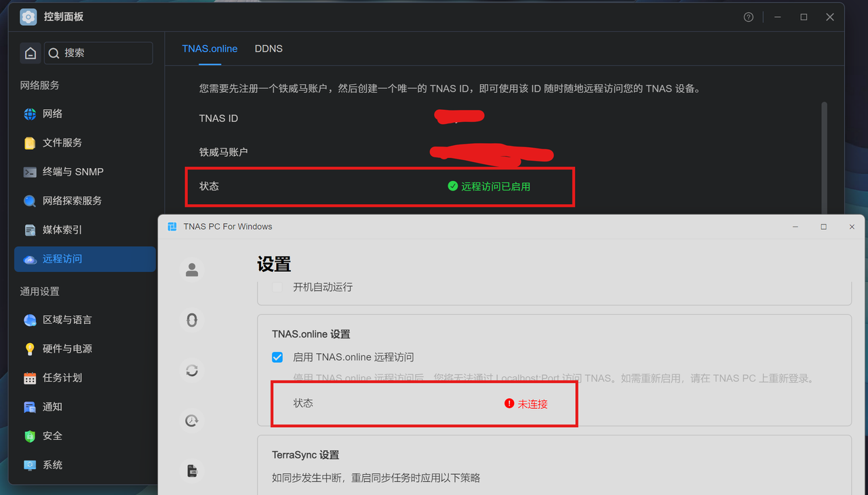This screenshot has height=495, width=868.
Task: Open 网络 globe icon in sidebar
Action: click(x=30, y=114)
